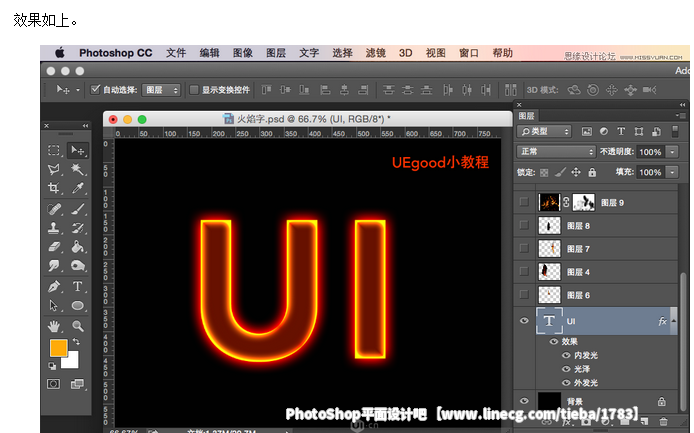Select the Ellipse shape tool

pos(77,305)
